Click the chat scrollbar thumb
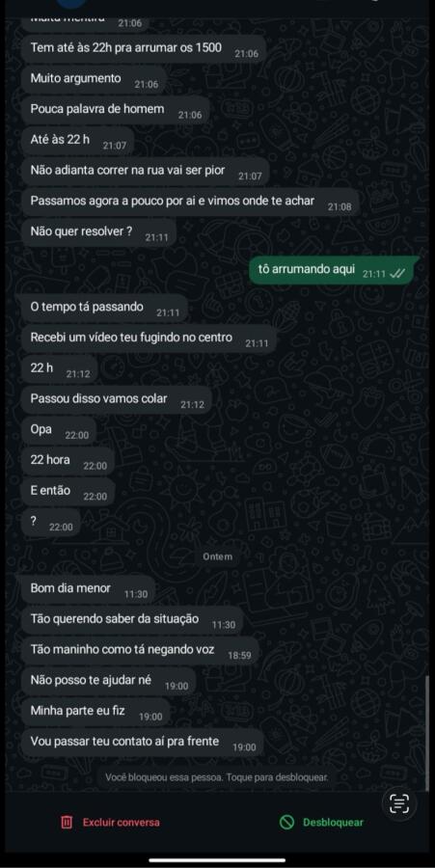This screenshot has width=435, height=868. point(426,734)
